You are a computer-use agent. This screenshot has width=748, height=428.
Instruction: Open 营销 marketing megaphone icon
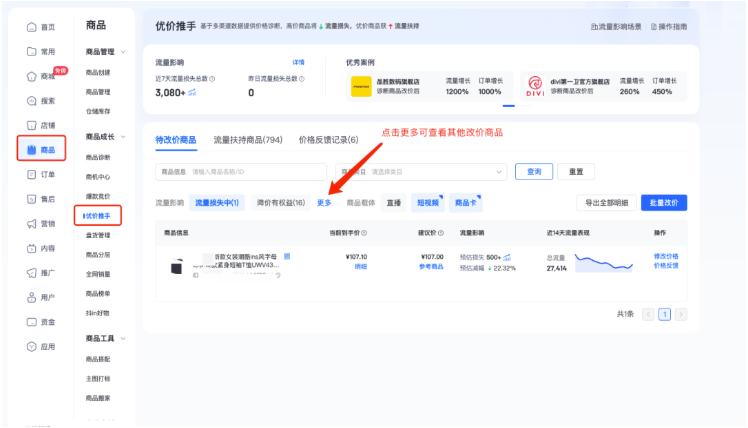tap(32, 223)
